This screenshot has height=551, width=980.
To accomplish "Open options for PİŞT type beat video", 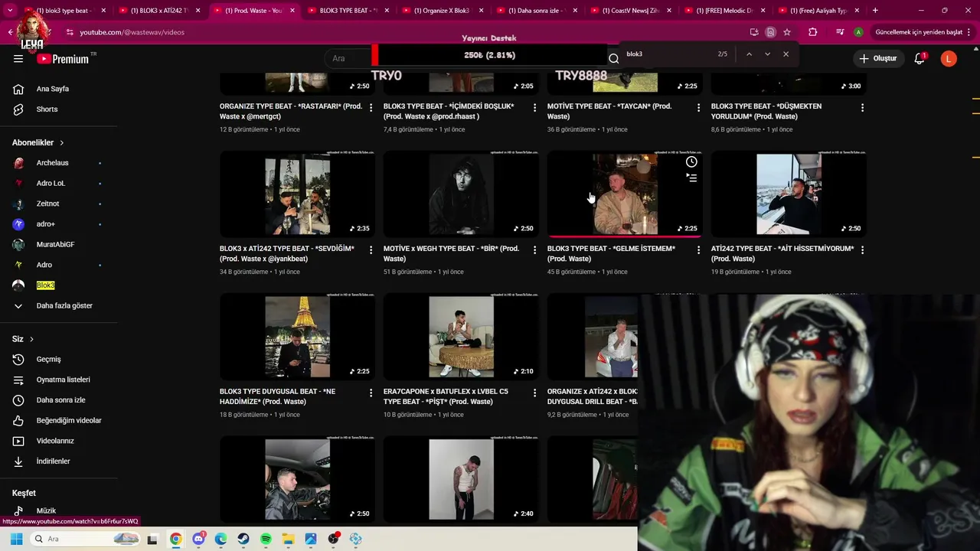I will coord(534,393).
